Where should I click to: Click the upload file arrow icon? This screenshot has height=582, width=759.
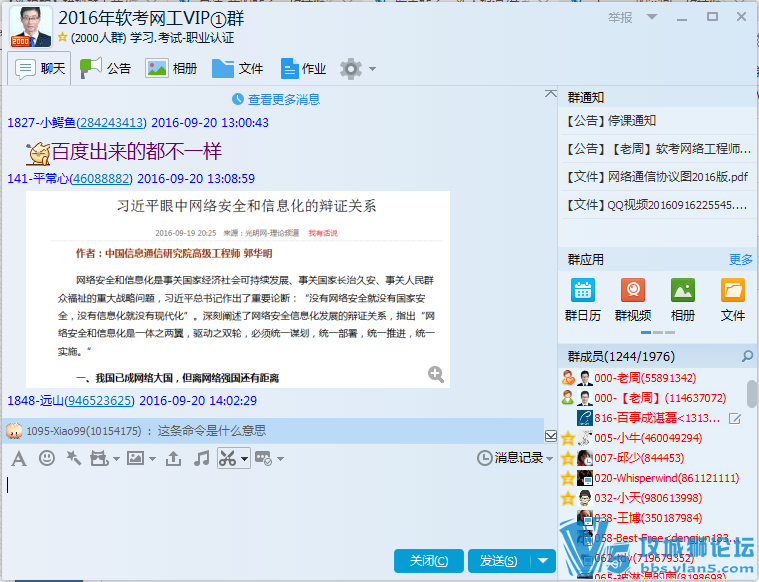click(x=174, y=458)
